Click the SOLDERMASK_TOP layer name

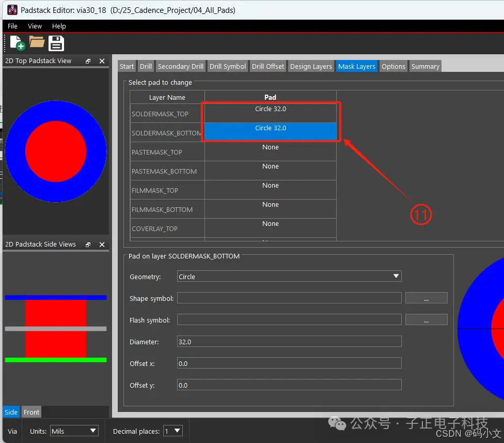click(160, 114)
